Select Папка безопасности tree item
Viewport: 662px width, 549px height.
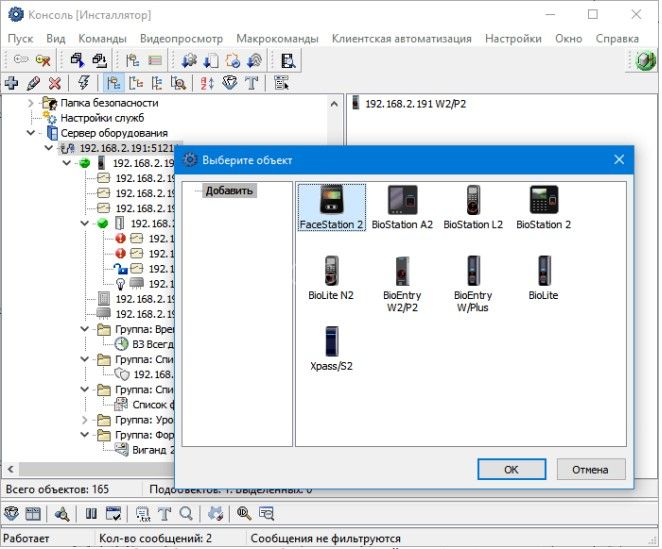coord(109,103)
